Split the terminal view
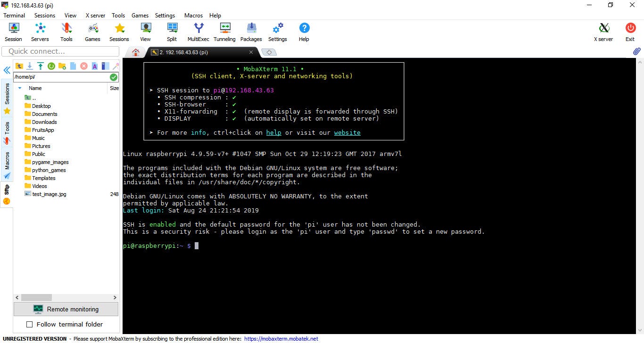The image size is (644, 343). tap(172, 32)
